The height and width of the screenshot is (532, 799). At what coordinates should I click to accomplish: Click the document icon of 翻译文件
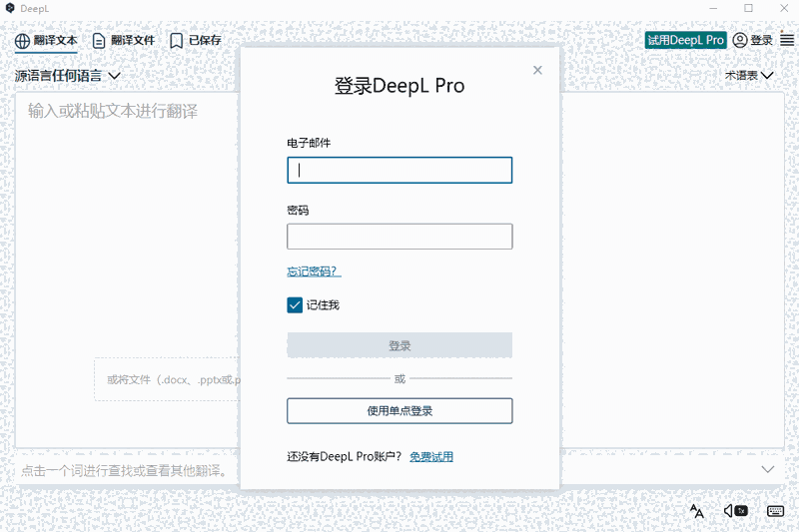click(99, 41)
